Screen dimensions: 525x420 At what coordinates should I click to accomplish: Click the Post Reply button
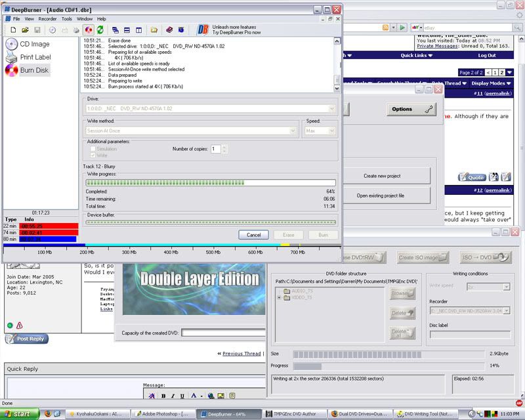(27, 339)
